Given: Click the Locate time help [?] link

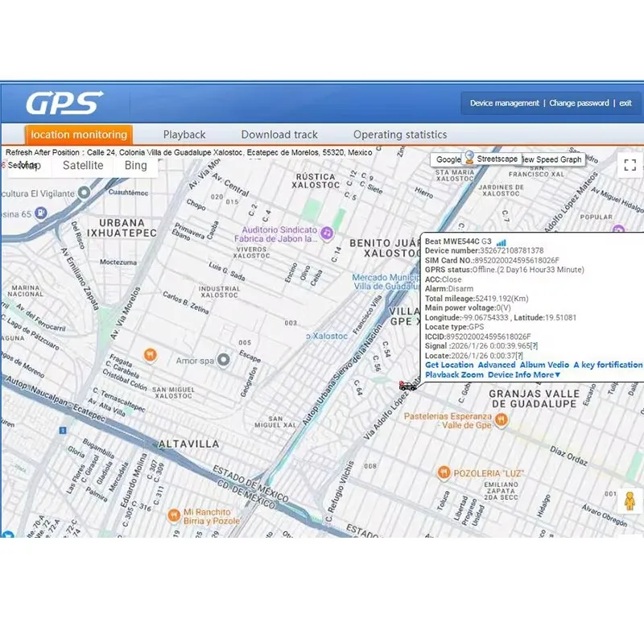Looking at the screenshot, I should (519, 356).
